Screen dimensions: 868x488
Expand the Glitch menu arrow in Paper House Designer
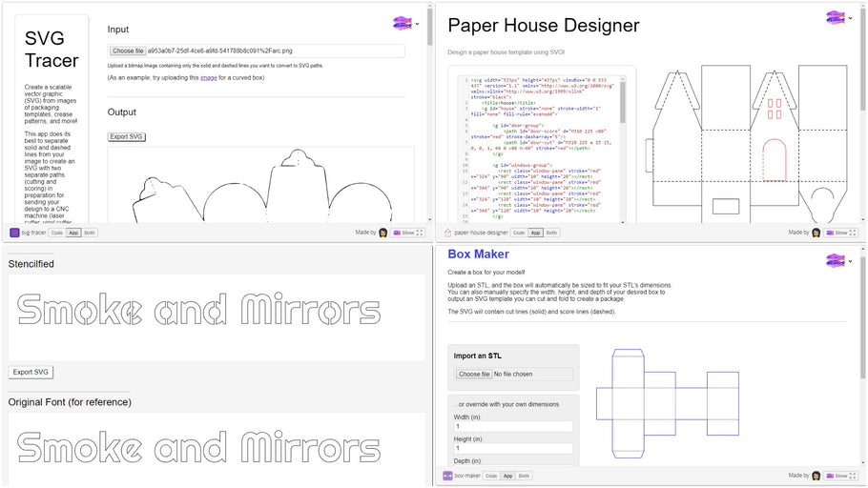(850, 18)
